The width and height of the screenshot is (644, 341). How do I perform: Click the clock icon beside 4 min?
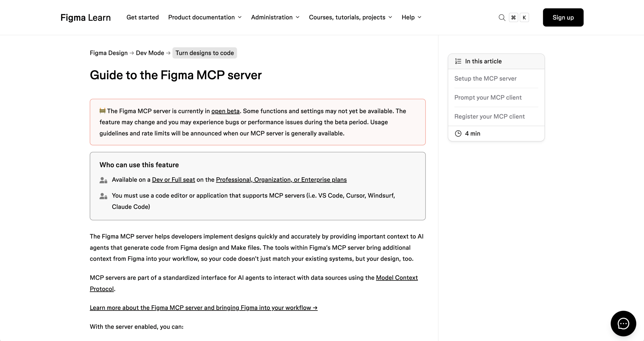[458, 133]
